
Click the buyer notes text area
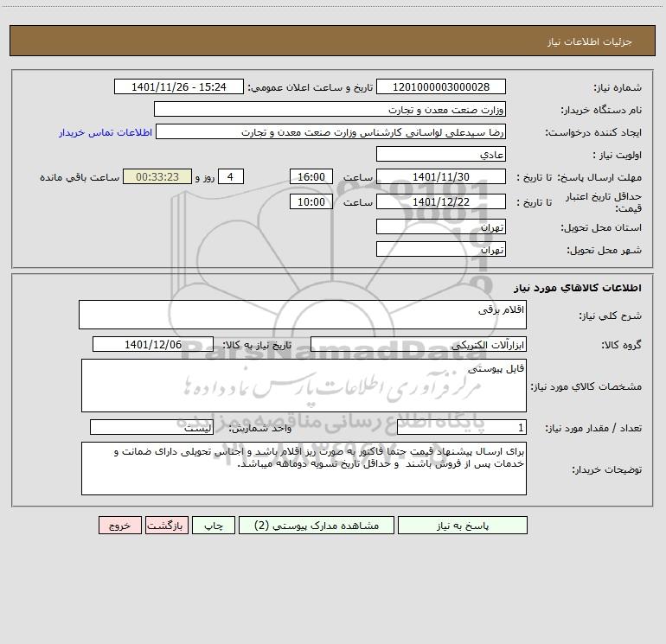(304, 469)
